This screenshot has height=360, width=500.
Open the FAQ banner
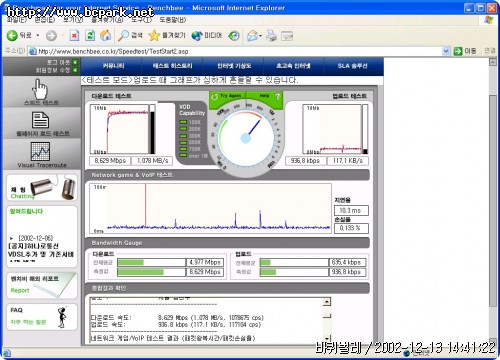(42, 317)
